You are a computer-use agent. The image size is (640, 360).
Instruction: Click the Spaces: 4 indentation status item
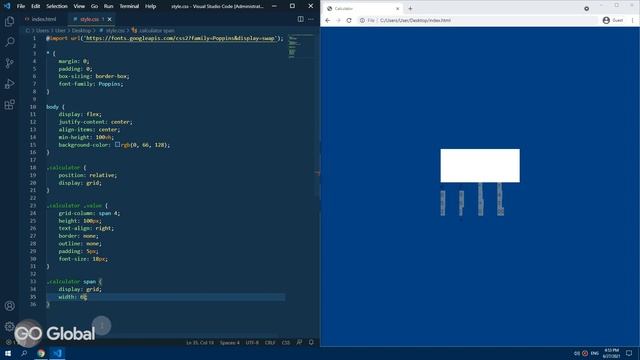(229, 342)
